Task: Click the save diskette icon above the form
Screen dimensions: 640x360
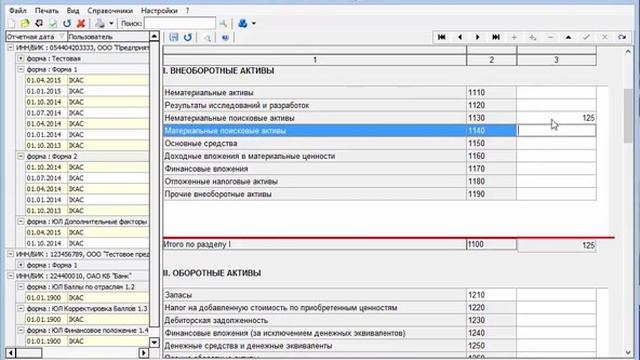Action: 174,37
